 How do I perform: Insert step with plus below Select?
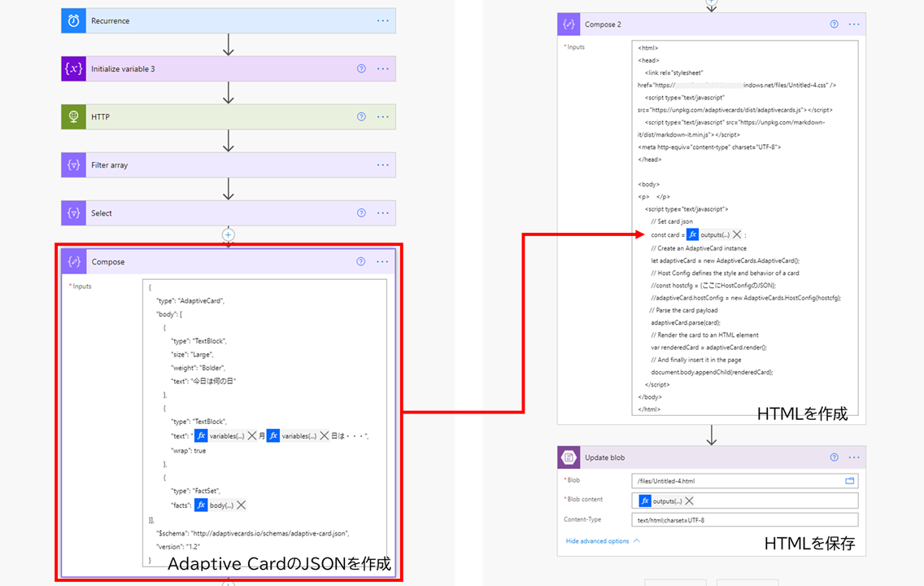[x=228, y=234]
